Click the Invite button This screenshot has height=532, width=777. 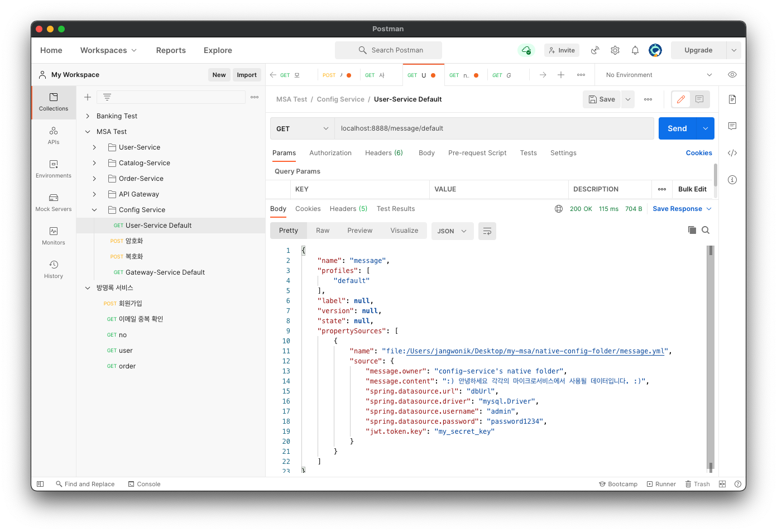tap(562, 50)
